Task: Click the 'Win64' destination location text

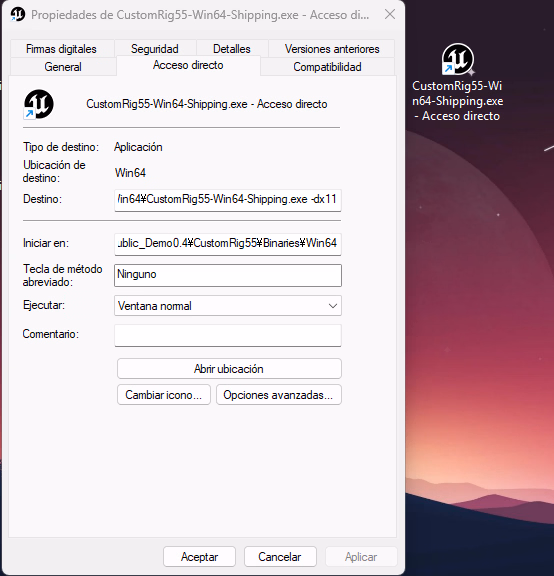Action: 130,173
